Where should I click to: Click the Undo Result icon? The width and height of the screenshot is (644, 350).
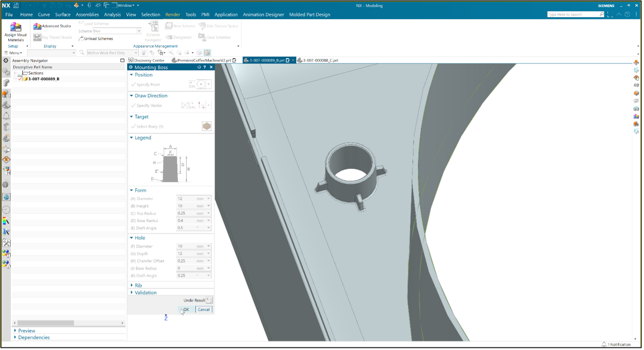click(209, 300)
